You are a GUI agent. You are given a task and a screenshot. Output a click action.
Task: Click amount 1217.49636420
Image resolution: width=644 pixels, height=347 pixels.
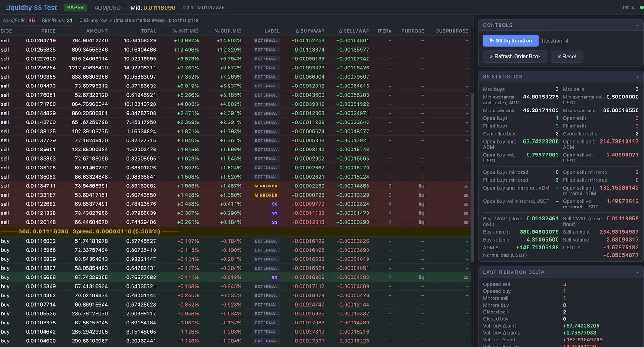(88, 68)
